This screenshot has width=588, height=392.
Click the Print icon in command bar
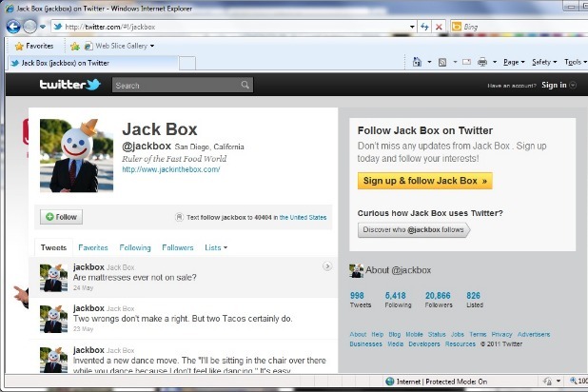tap(482, 63)
